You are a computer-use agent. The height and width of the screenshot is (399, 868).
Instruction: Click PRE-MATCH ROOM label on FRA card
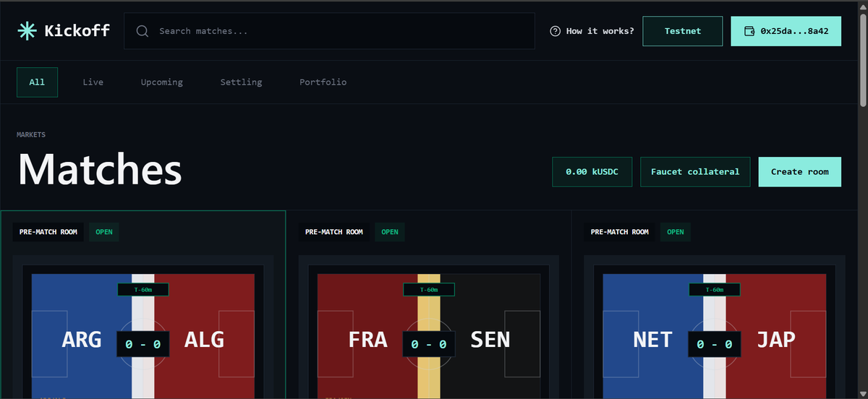click(334, 232)
